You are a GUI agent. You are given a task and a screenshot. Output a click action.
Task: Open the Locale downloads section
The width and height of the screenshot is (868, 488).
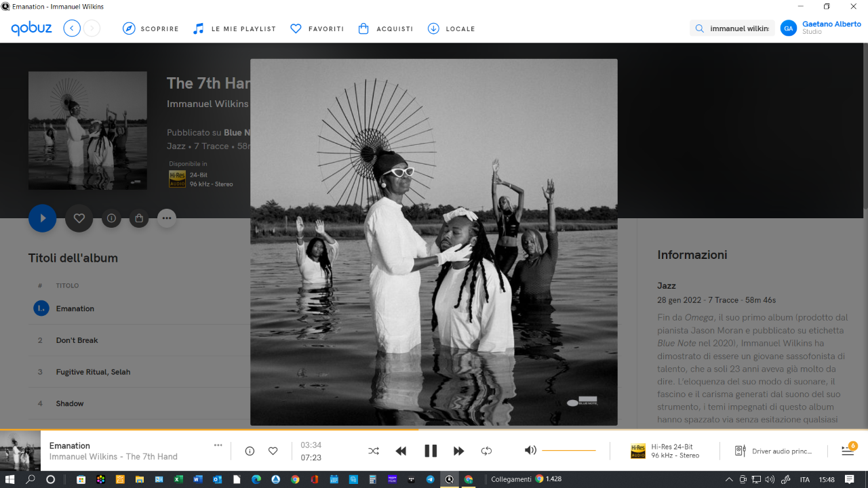(451, 28)
